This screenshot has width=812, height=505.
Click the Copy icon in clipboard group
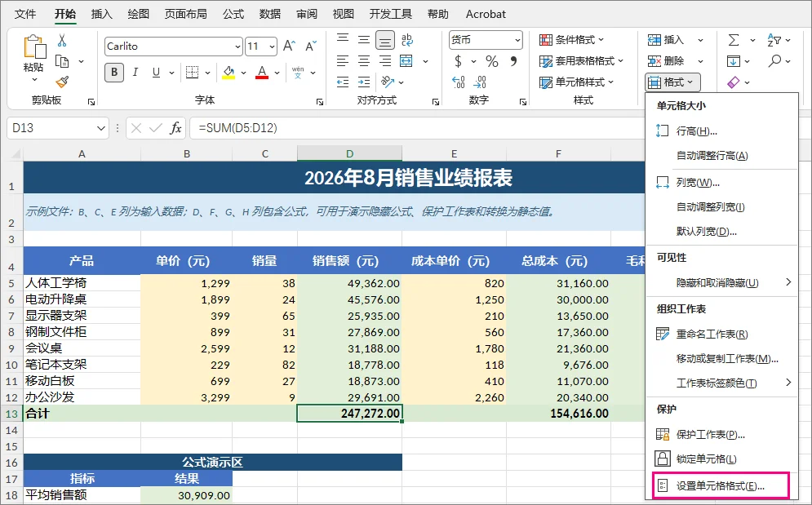point(62,62)
